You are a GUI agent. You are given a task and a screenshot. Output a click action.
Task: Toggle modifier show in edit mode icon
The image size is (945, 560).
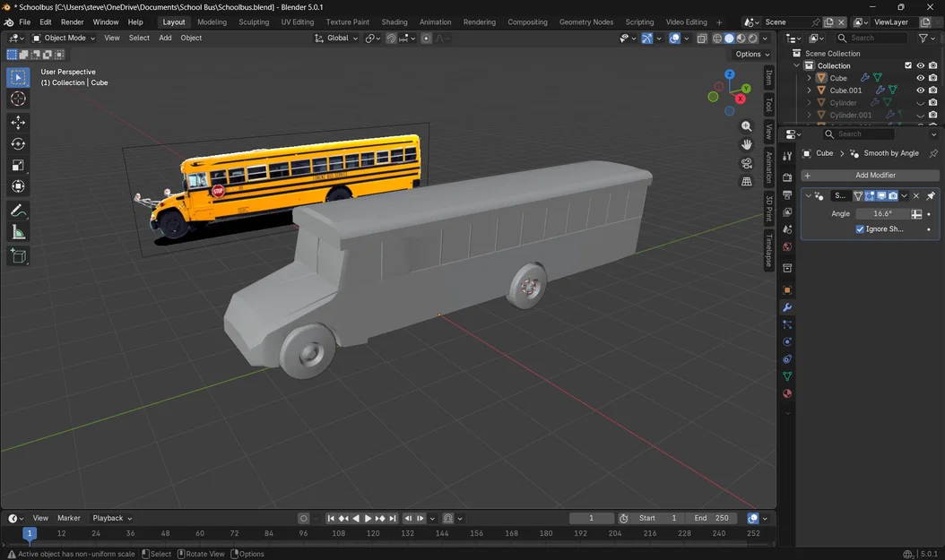870,195
